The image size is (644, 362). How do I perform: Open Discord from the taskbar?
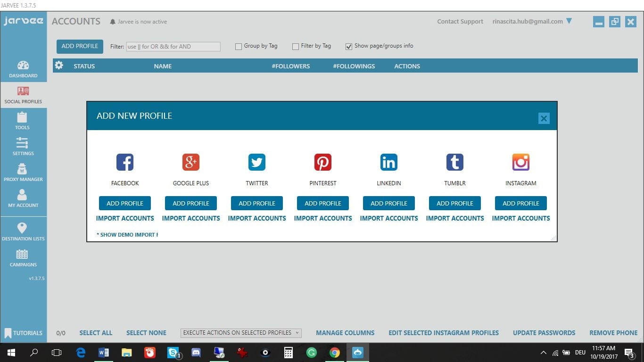[196, 352]
